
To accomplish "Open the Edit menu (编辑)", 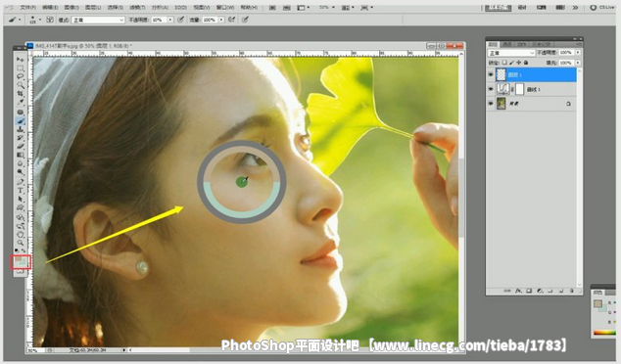I will pos(50,8).
